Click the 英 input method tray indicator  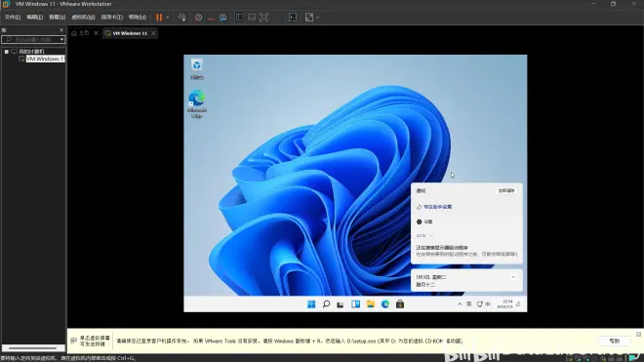tap(469, 304)
